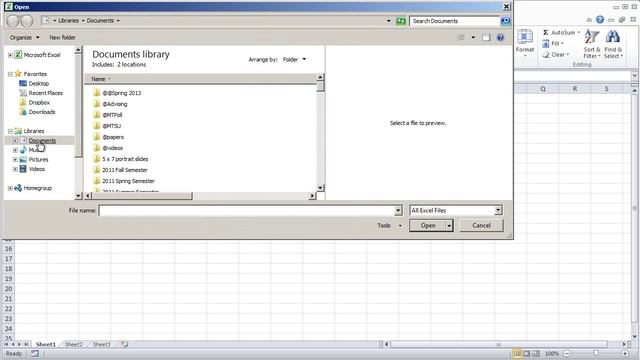Expand the Homegroup tree node
The height and width of the screenshot is (360, 640).
[x=10, y=188]
